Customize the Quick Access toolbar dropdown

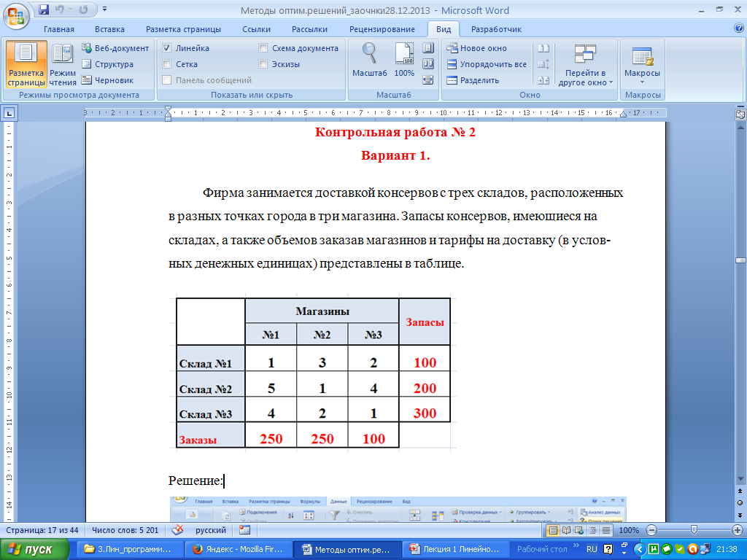click(105, 9)
